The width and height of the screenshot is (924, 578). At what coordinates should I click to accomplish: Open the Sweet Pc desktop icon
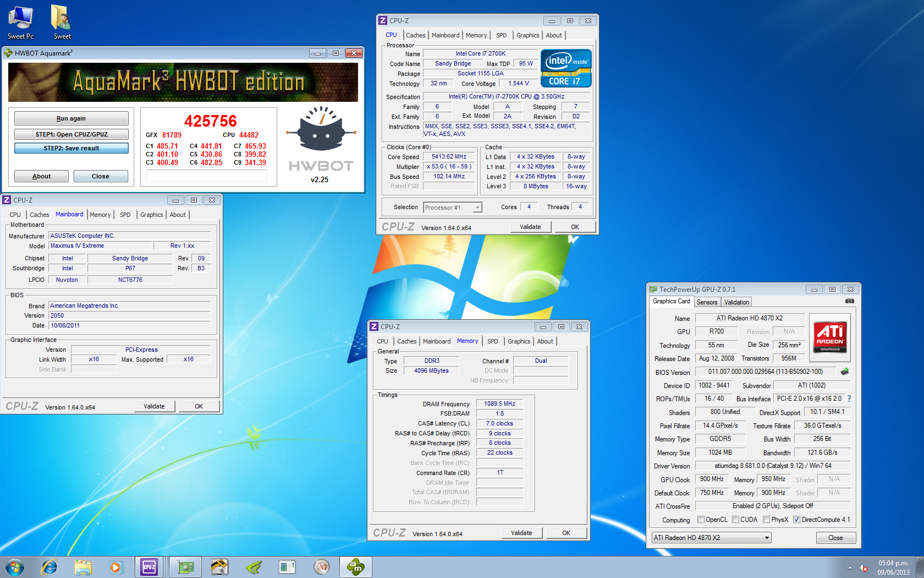coord(20,22)
